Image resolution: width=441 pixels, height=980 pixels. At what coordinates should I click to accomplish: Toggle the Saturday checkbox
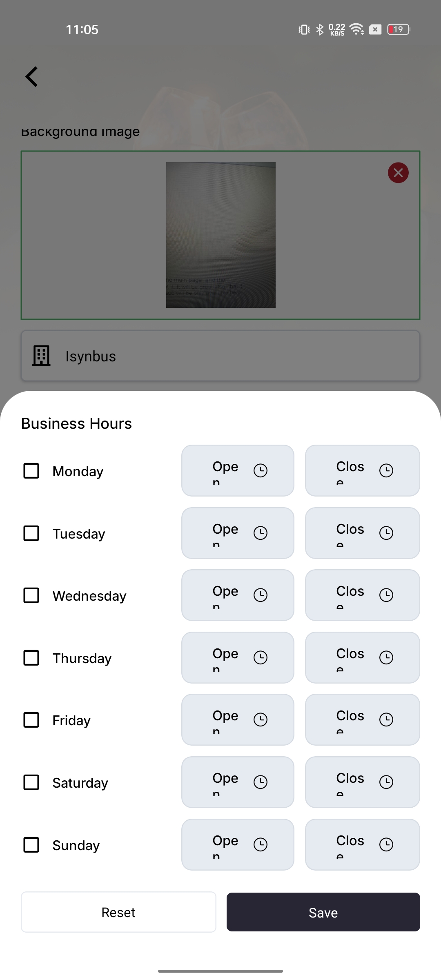click(31, 782)
